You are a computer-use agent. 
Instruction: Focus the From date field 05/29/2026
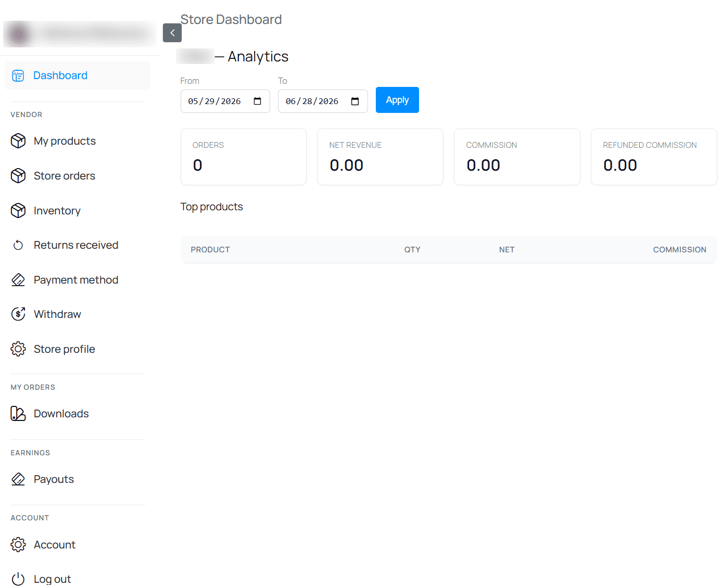pyautogui.click(x=225, y=101)
